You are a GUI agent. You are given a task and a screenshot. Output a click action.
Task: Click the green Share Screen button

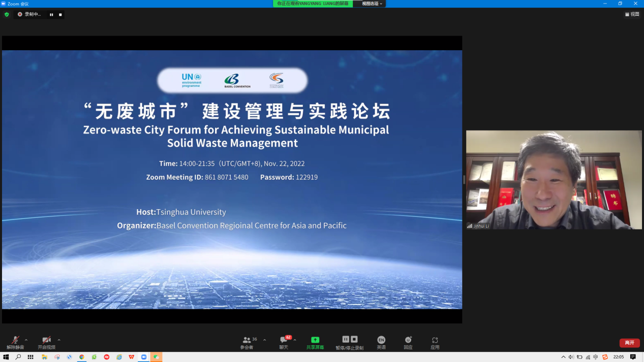pos(315,343)
